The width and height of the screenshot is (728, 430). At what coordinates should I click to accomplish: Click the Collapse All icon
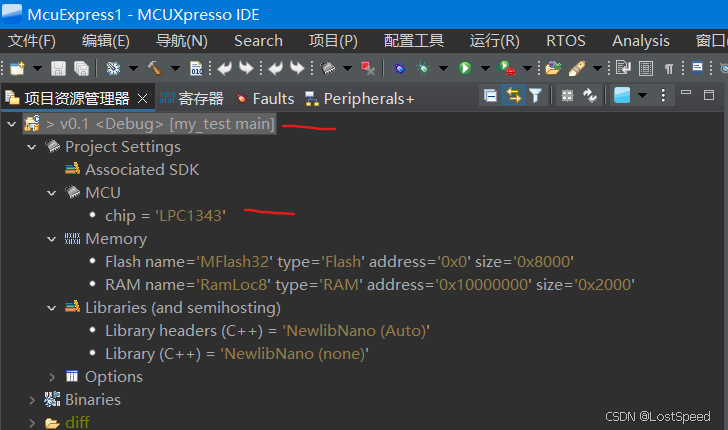point(490,96)
